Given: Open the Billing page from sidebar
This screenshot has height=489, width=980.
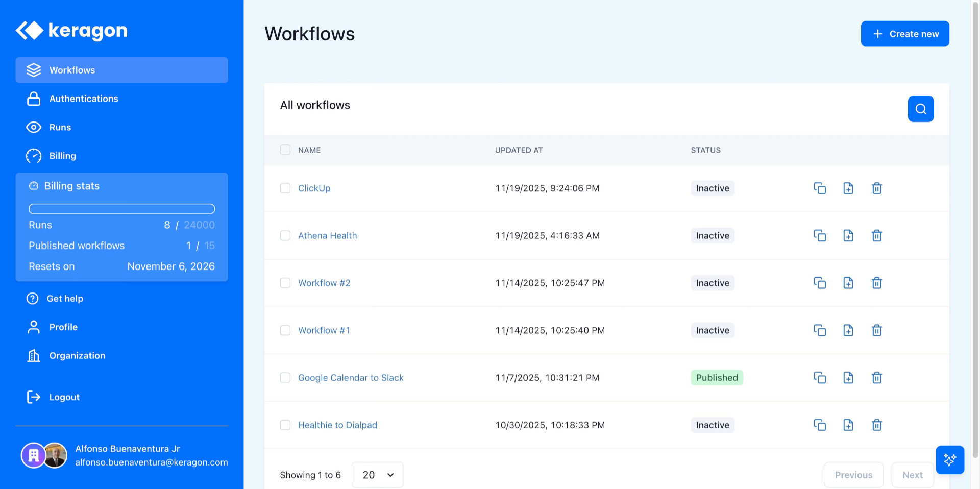Looking at the screenshot, I should pyautogui.click(x=62, y=156).
